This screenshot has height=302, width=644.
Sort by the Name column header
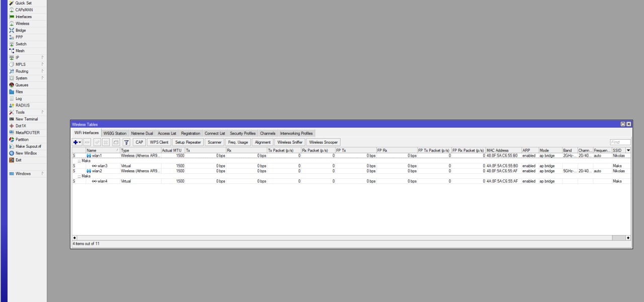point(103,150)
